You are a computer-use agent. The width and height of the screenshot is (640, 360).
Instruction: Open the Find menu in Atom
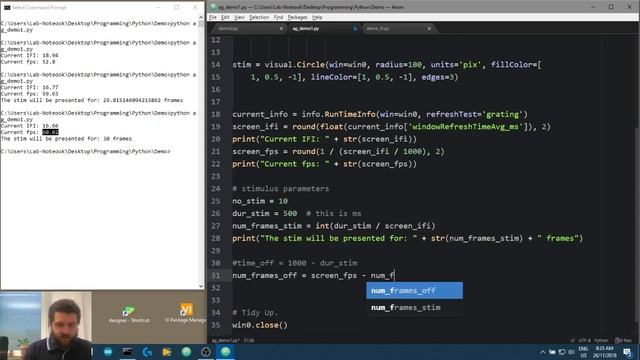[278, 17]
